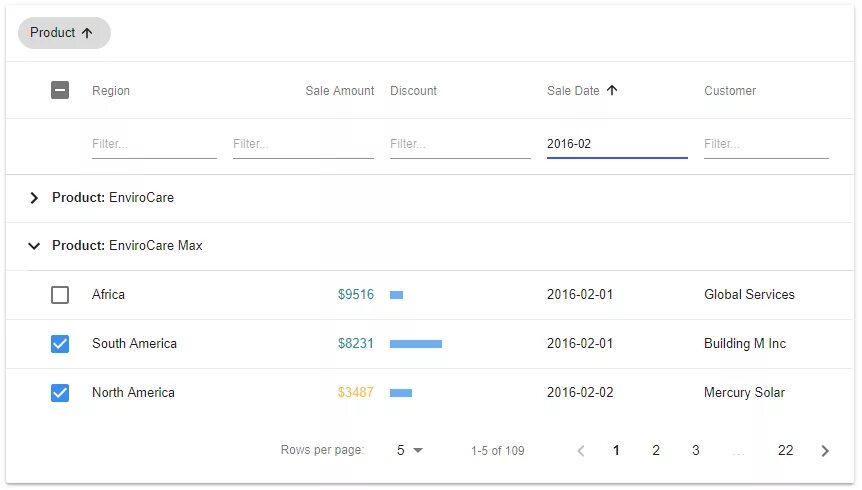
Task: Click the previous page arrow
Action: (581, 451)
